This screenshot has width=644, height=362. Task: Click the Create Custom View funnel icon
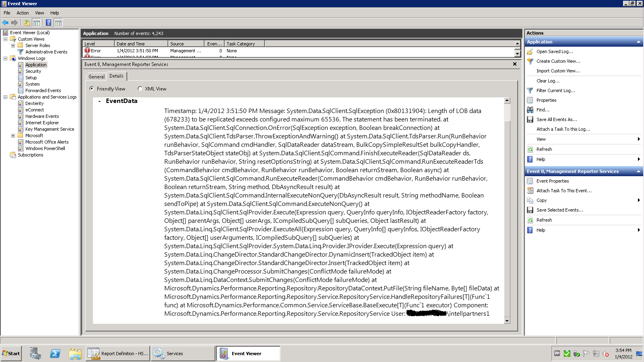(530, 61)
